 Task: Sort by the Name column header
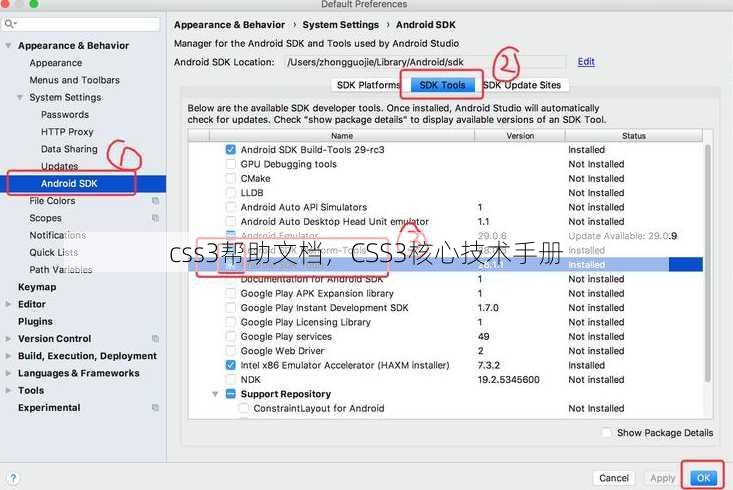pos(342,136)
